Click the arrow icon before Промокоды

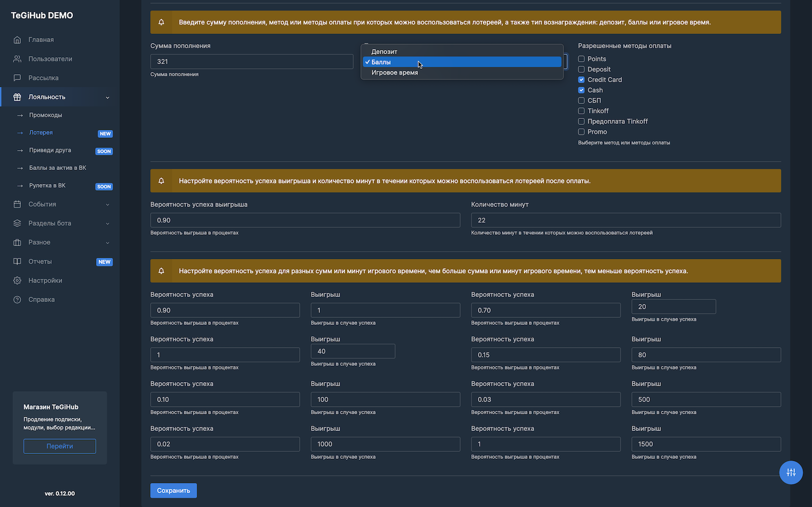[20, 115]
